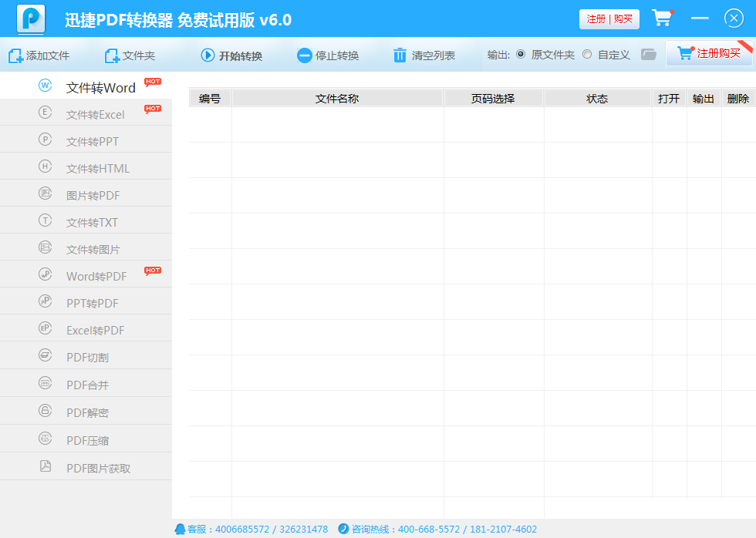Click the 注册 | 购买 button in title bar
This screenshot has width=756, height=538.
click(609, 19)
